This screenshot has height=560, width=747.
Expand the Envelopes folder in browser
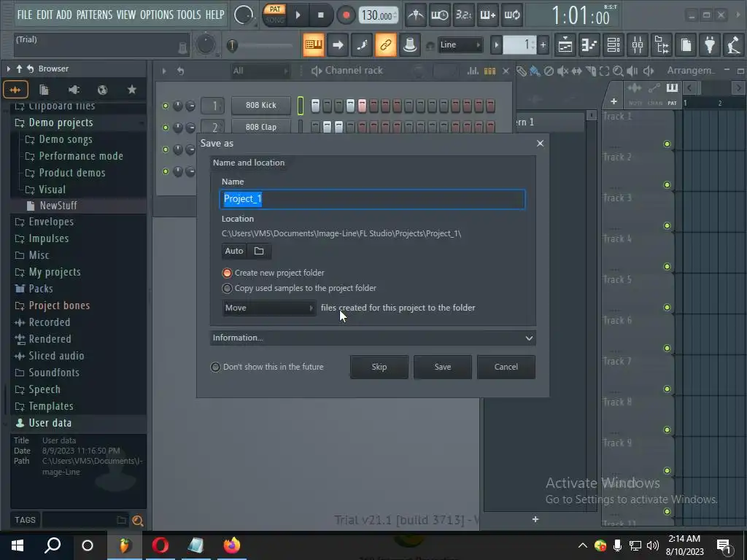[51, 222]
